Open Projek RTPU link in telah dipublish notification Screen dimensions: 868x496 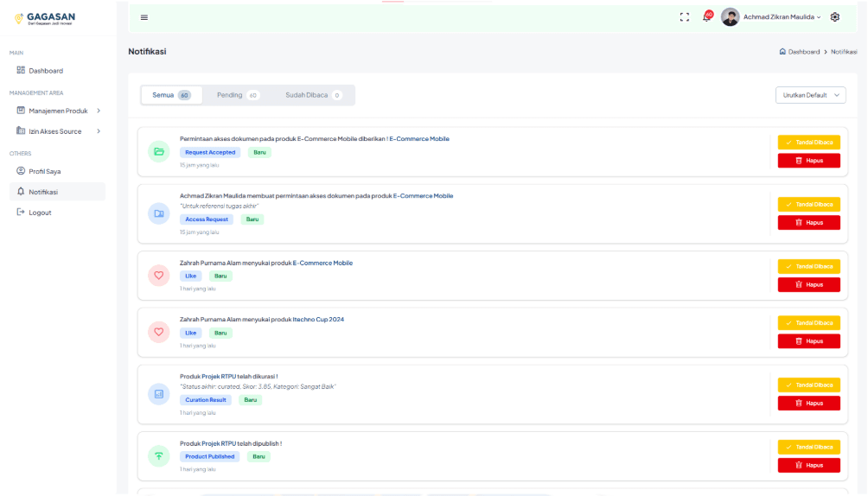[x=219, y=443]
